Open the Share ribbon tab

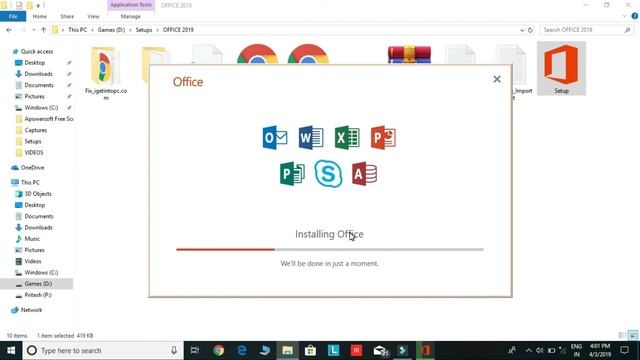tap(67, 16)
